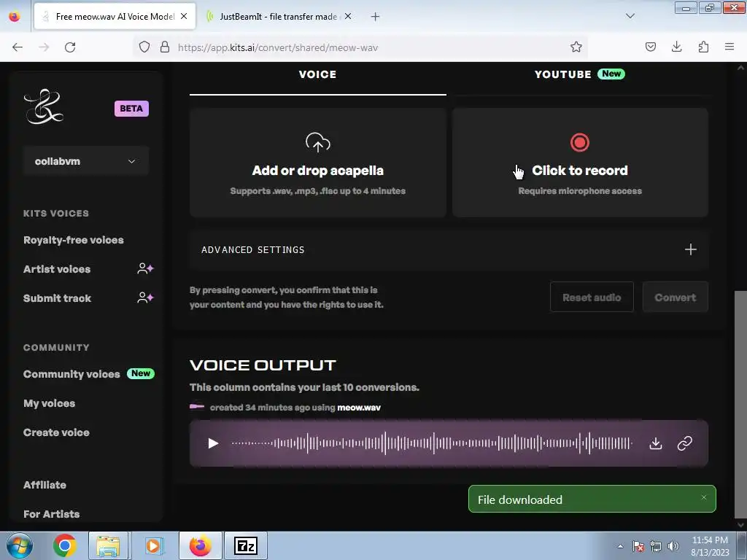Image resolution: width=747 pixels, height=560 pixels.
Task: Open a new browser tab
Action: (x=376, y=17)
